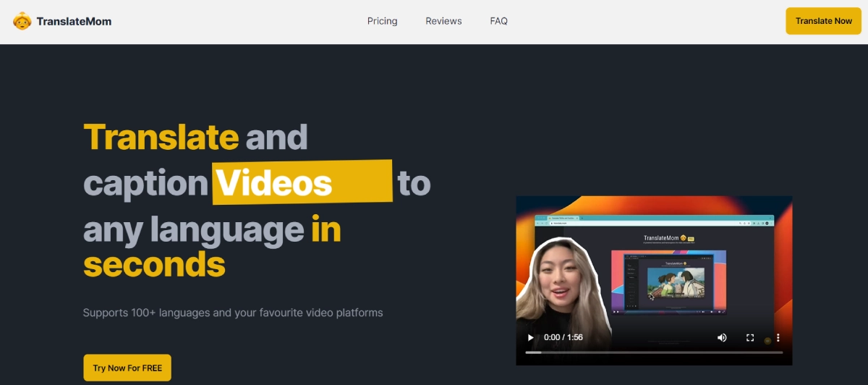Open the FAQ section
This screenshot has height=385, width=868.
pos(498,21)
